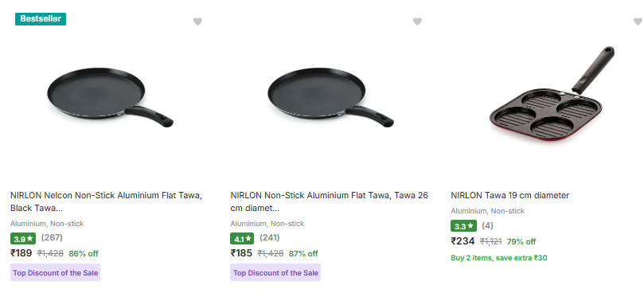Open NIRLON Non-Stick Flat Tawa 26 cm title
Image resolution: width=644 pixels, height=297 pixels.
(x=330, y=201)
